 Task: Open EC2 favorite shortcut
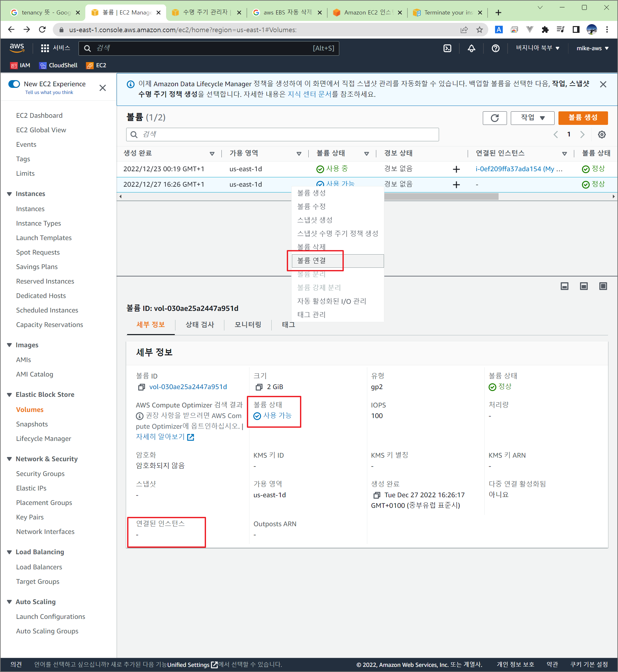tap(96, 66)
